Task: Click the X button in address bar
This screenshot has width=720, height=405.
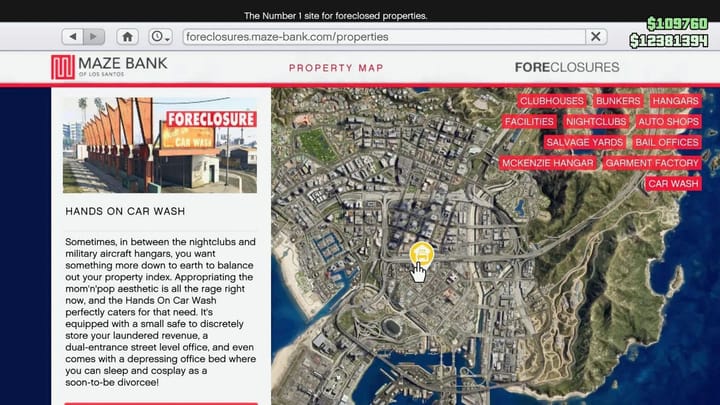Action: [595, 37]
